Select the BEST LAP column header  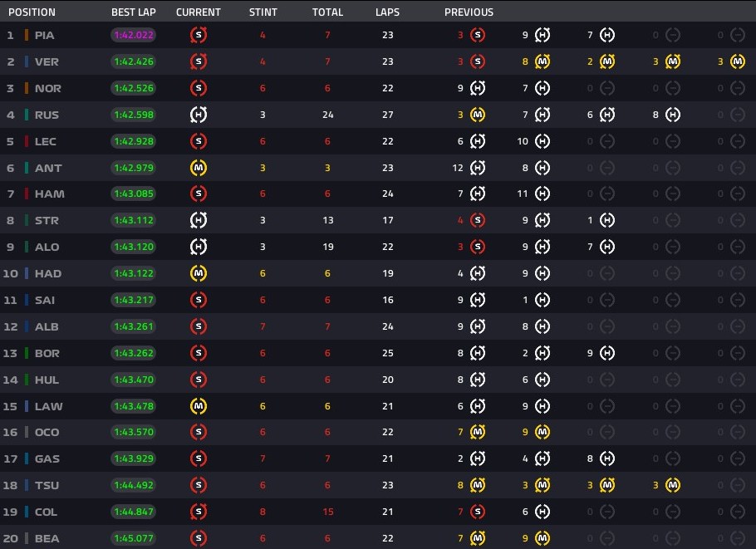pyautogui.click(x=134, y=12)
